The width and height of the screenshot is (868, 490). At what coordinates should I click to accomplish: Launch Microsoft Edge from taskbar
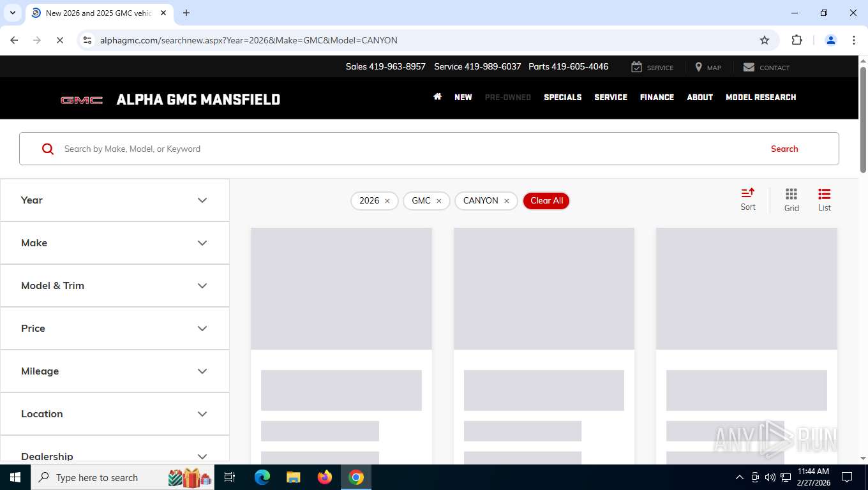point(262,477)
